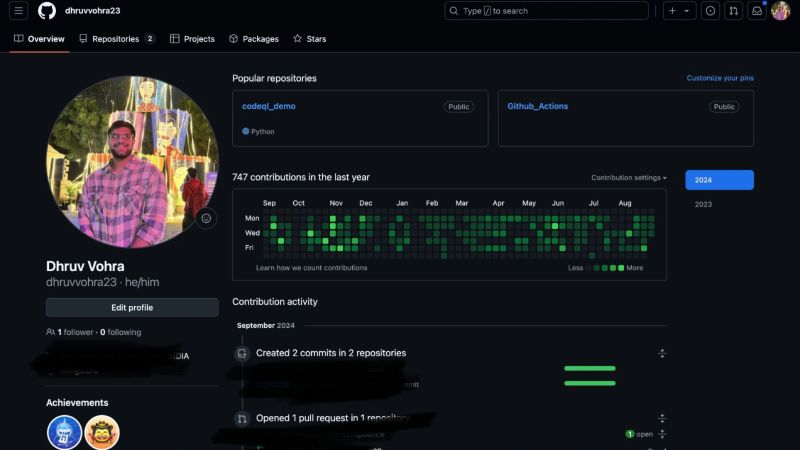Image resolution: width=800 pixels, height=450 pixels.
Task: Click the pull request activity icon
Action: (242, 419)
